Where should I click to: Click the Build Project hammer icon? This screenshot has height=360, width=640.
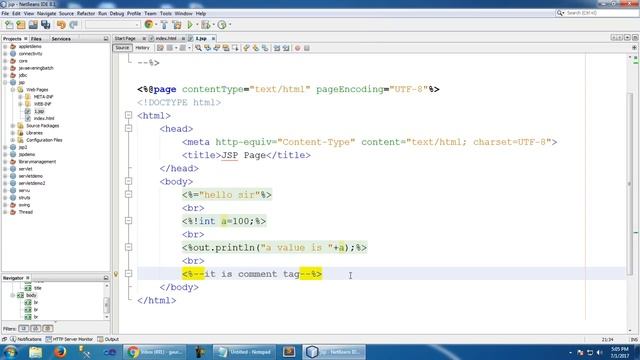coord(164,25)
